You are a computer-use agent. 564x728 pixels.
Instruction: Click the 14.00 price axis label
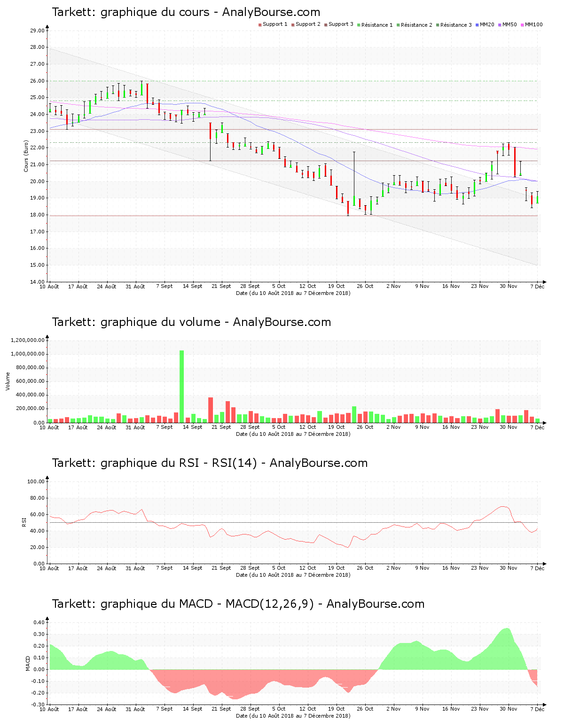37,282
